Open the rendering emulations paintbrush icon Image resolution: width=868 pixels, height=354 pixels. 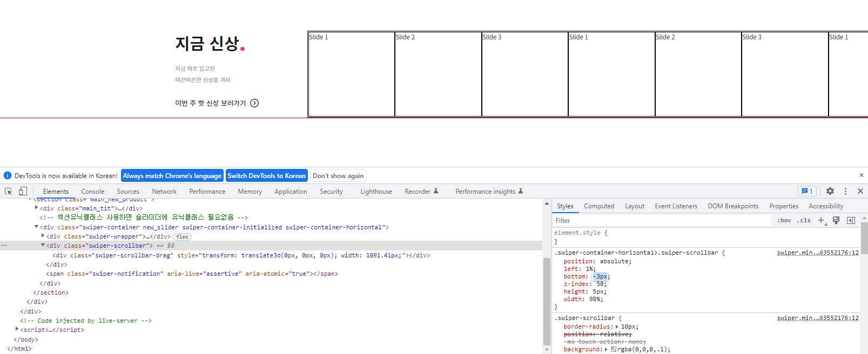tap(836, 220)
